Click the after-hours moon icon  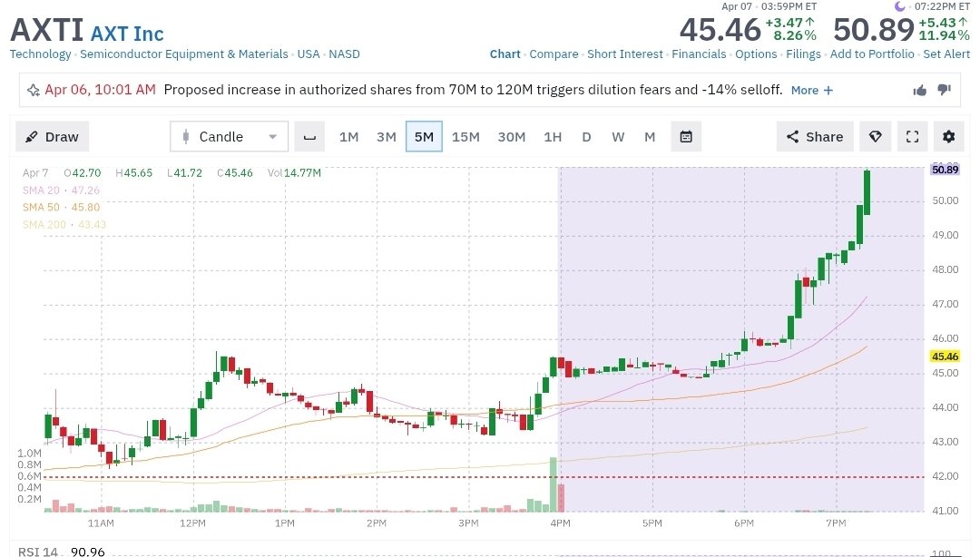coord(900,6)
